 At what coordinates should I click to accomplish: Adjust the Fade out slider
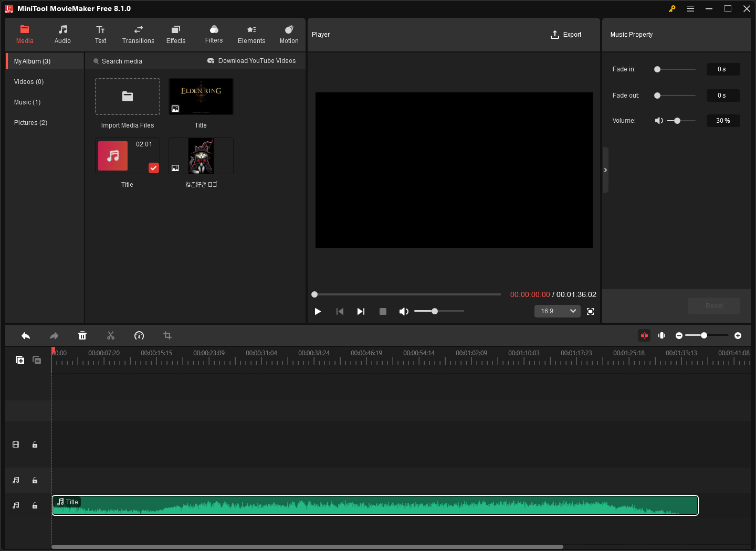(675, 96)
